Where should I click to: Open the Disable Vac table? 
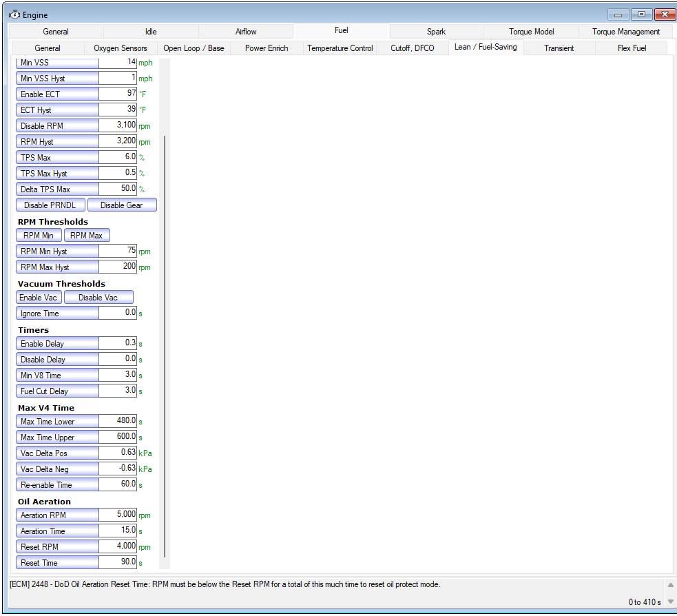pyautogui.click(x=98, y=298)
